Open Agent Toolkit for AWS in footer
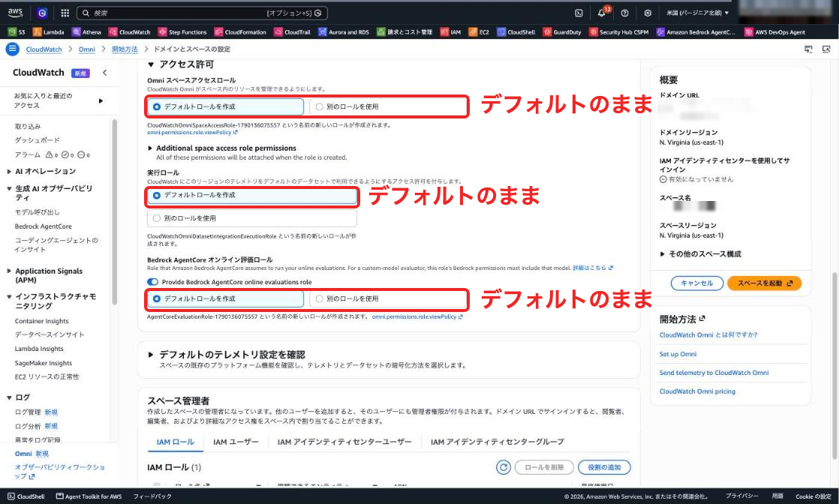Viewport: 839px width, 504px height. coord(89,496)
